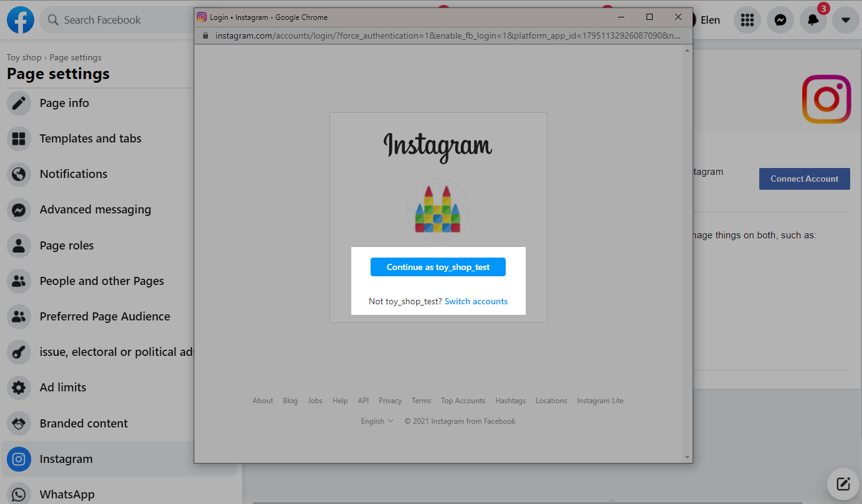862x504 pixels.
Task: Click Continue as toy_shop_test button
Action: click(x=438, y=267)
